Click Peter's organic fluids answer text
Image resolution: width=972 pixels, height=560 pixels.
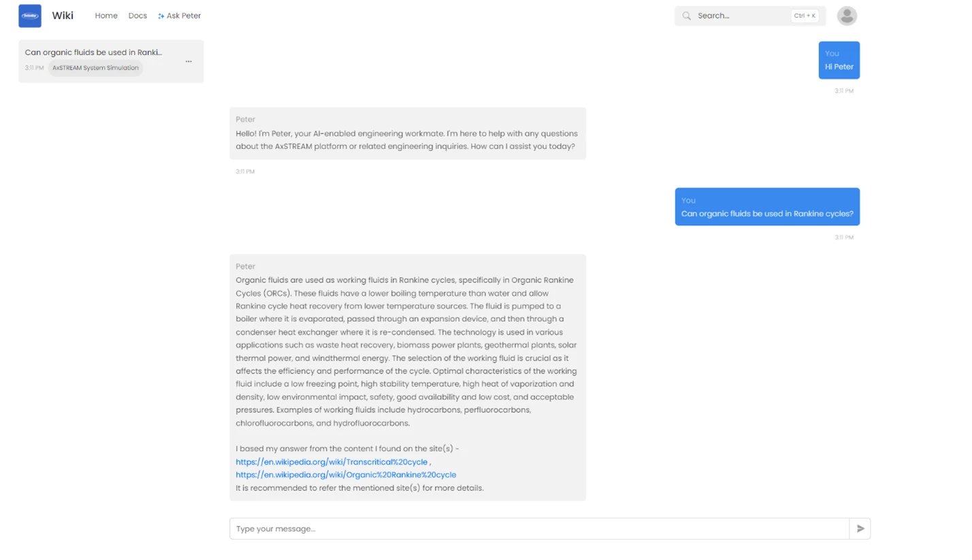tap(407, 351)
